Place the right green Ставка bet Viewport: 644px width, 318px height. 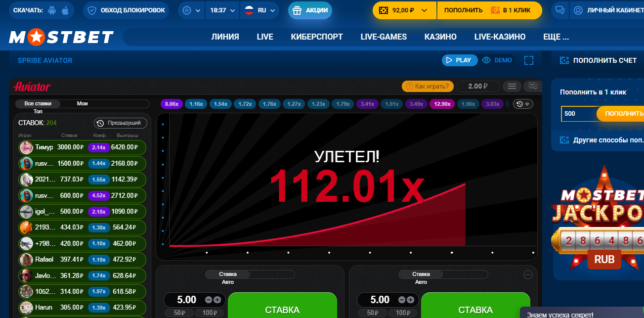(475, 306)
